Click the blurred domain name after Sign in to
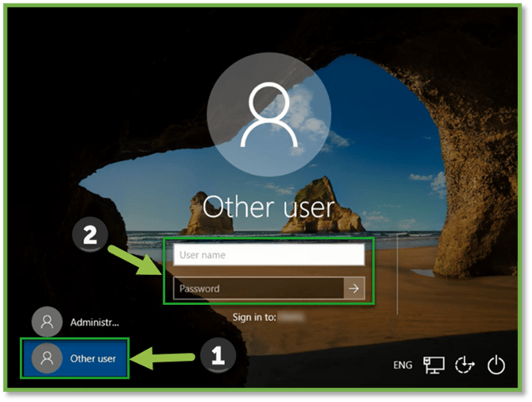The height and width of the screenshot is (402, 532). 291,316
